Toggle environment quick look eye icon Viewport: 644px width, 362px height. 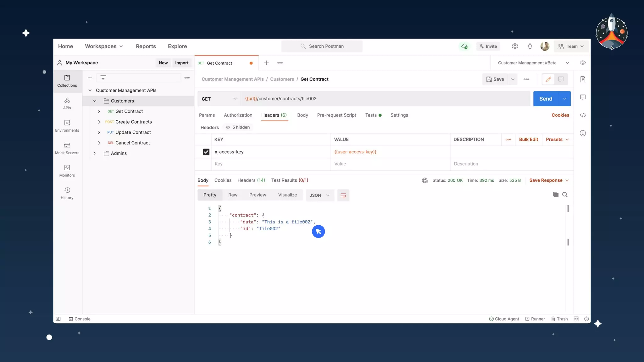coord(583,63)
